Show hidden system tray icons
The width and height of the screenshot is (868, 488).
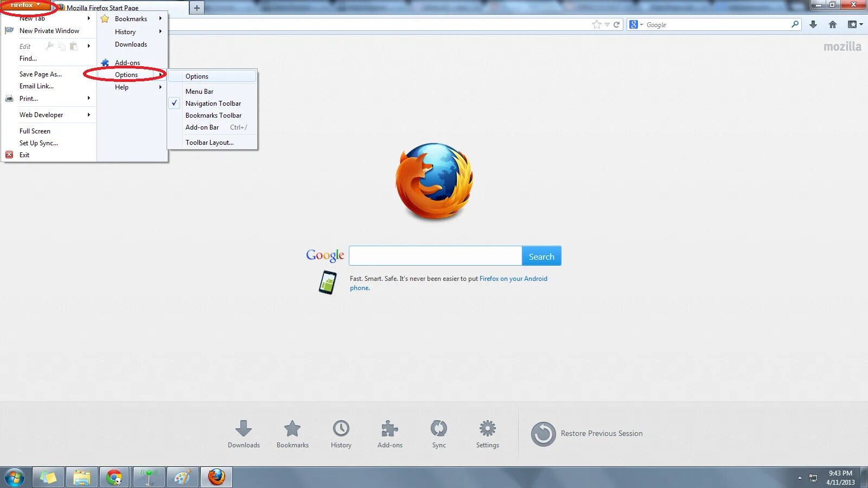(800, 478)
